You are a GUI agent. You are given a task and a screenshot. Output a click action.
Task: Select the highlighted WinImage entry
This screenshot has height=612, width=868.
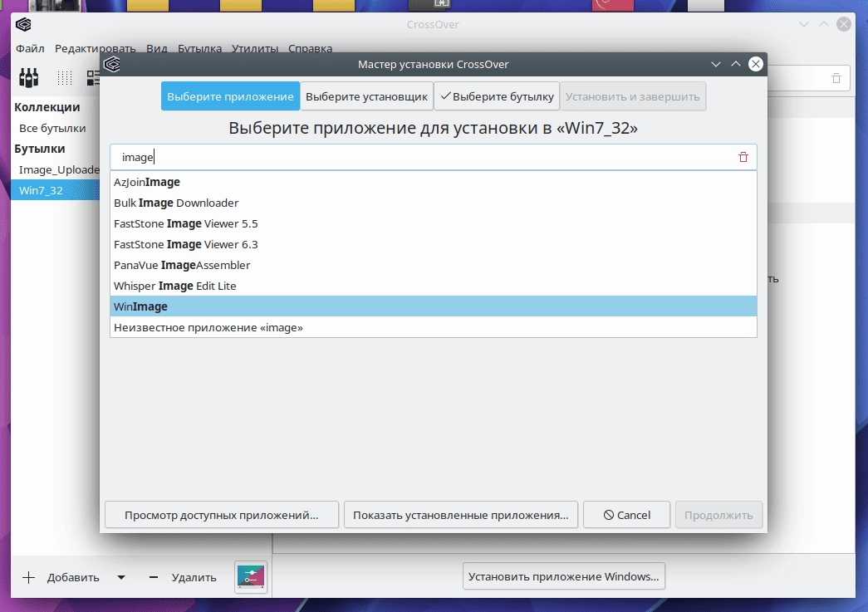click(434, 306)
